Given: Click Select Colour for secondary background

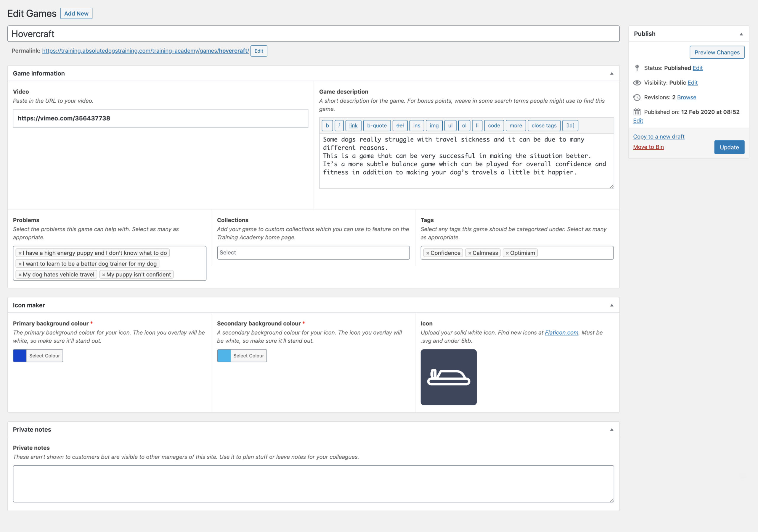Looking at the screenshot, I should coord(249,356).
